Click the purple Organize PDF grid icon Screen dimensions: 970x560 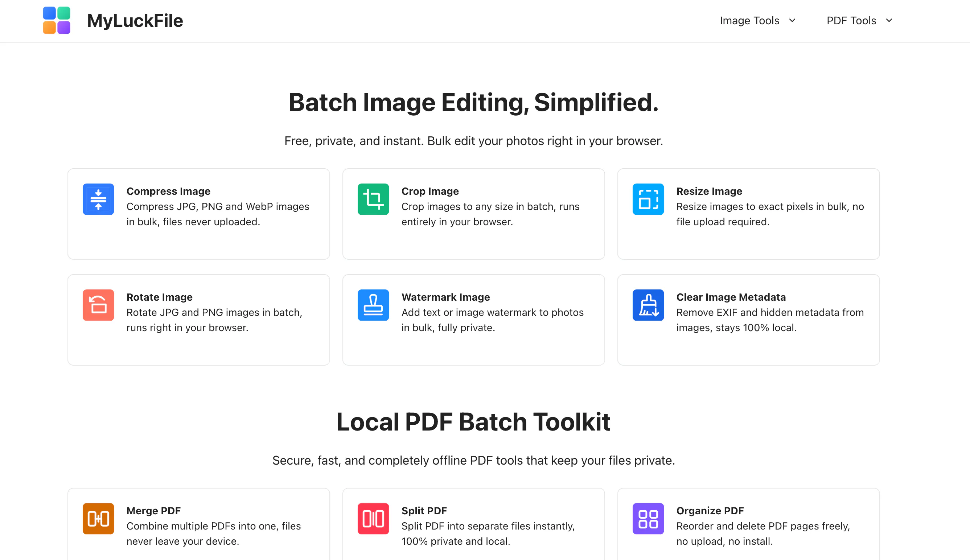coord(648,518)
